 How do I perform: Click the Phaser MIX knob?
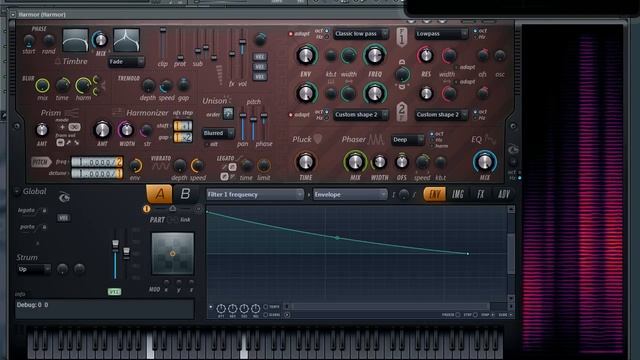355,162
